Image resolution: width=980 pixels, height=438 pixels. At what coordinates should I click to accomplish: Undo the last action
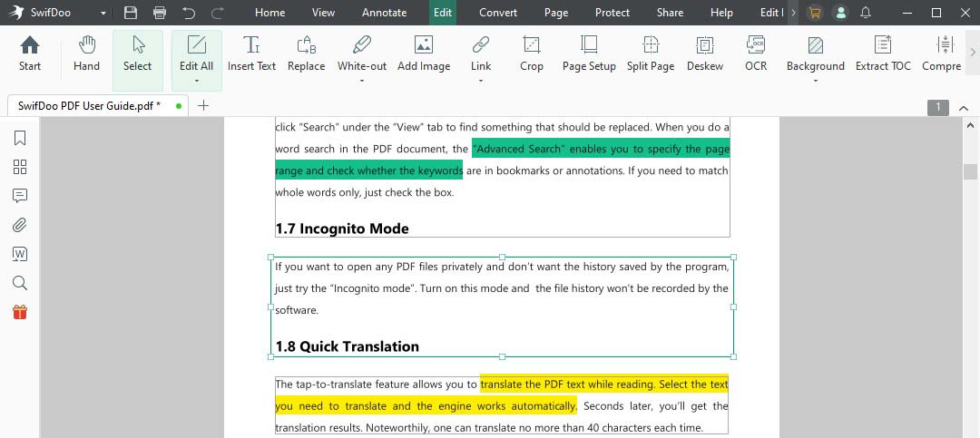pyautogui.click(x=189, y=13)
